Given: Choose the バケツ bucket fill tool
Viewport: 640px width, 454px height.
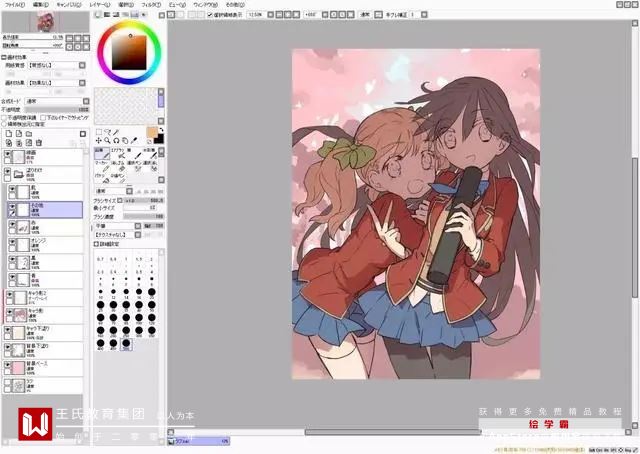Looking at the screenshot, I should click(102, 178).
